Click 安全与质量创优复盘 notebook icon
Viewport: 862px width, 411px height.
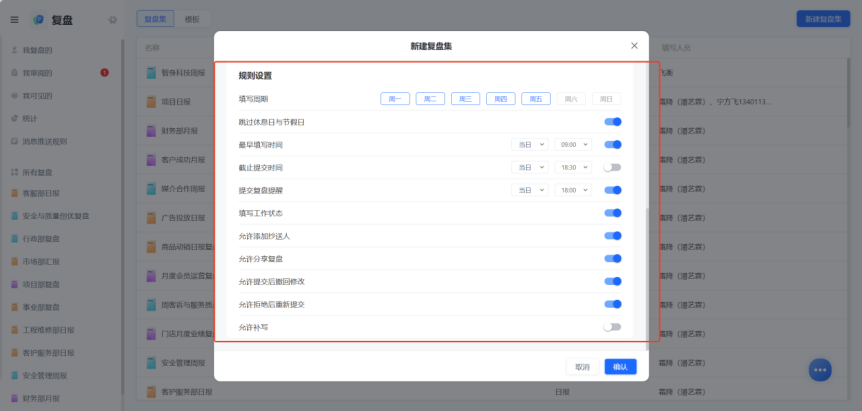(15, 216)
